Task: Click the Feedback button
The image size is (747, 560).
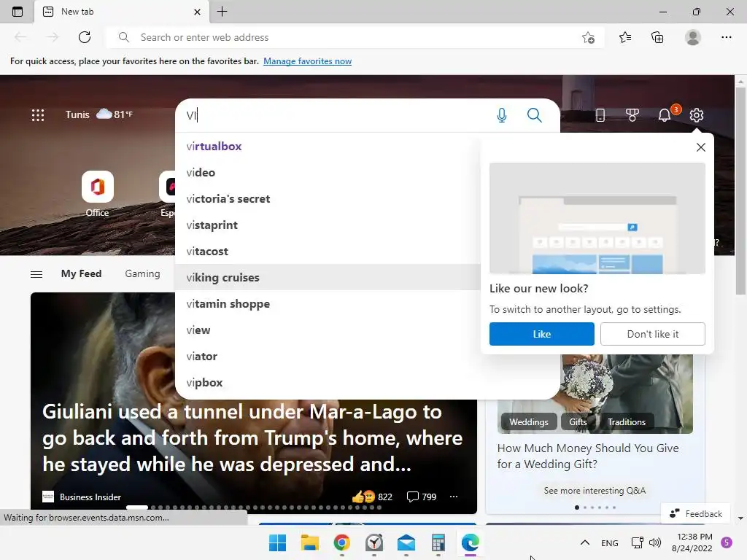Action: [x=695, y=513]
